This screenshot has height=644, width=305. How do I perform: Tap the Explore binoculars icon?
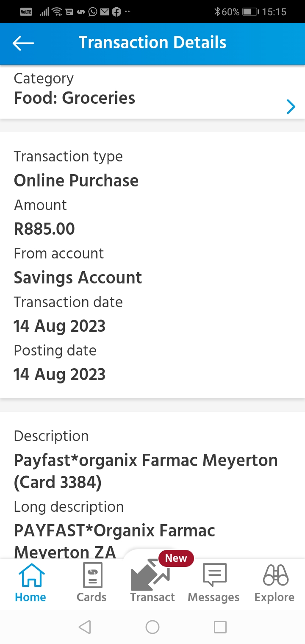pos(275,575)
